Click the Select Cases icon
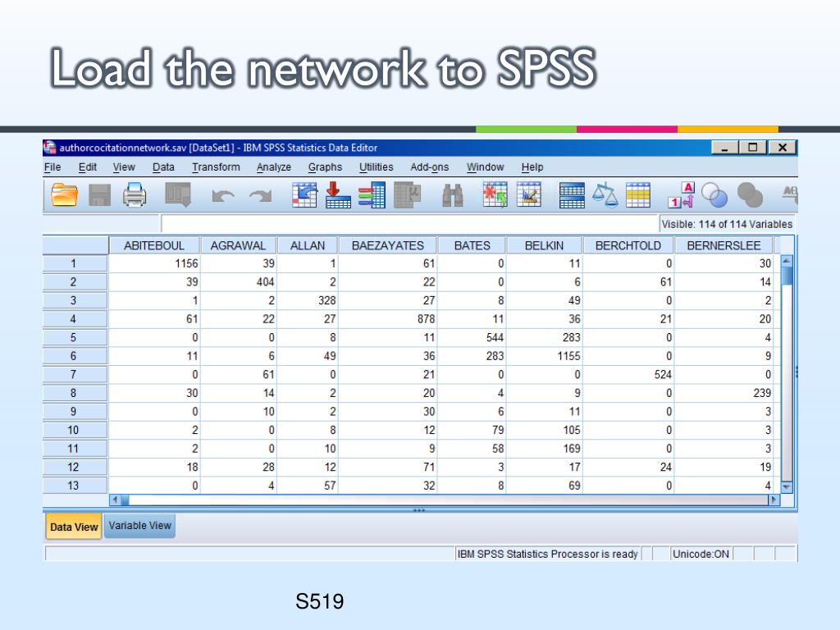The width and height of the screenshot is (840, 630). point(638,194)
